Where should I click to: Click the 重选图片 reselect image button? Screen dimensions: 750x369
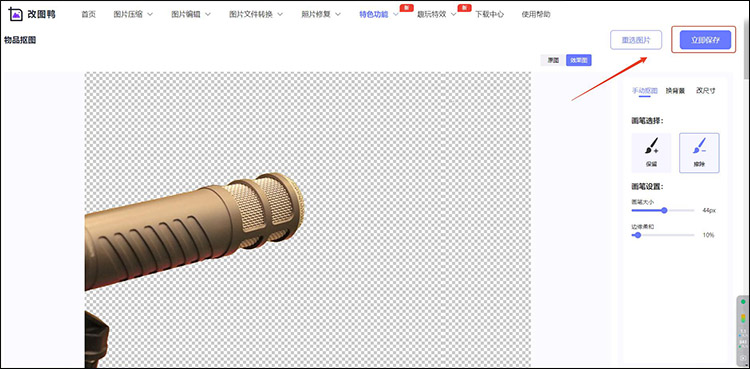[x=636, y=40]
